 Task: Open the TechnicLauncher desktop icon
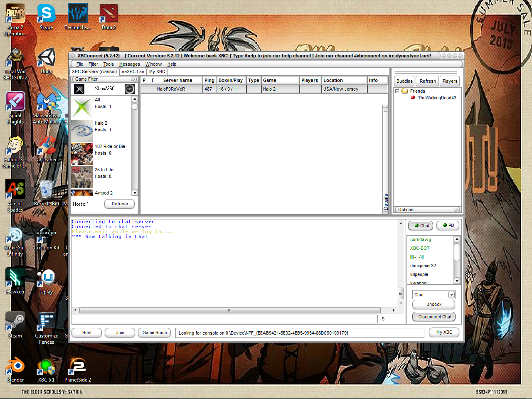(78, 17)
